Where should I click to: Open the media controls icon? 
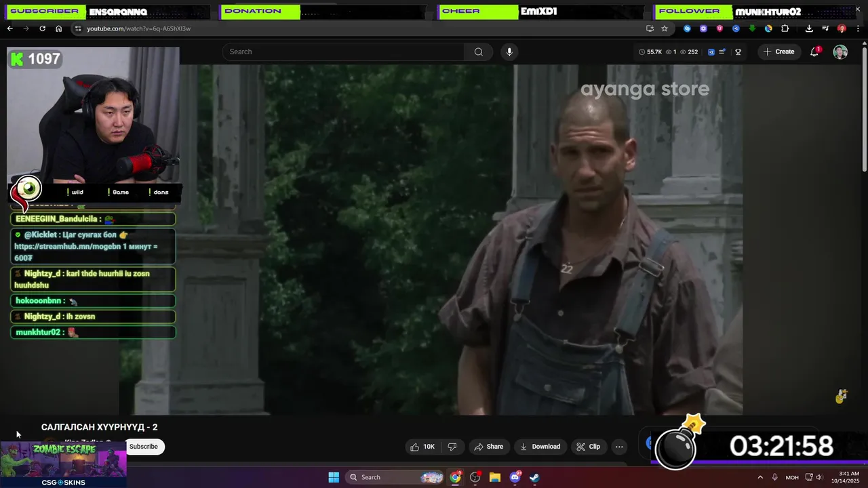tap(825, 28)
